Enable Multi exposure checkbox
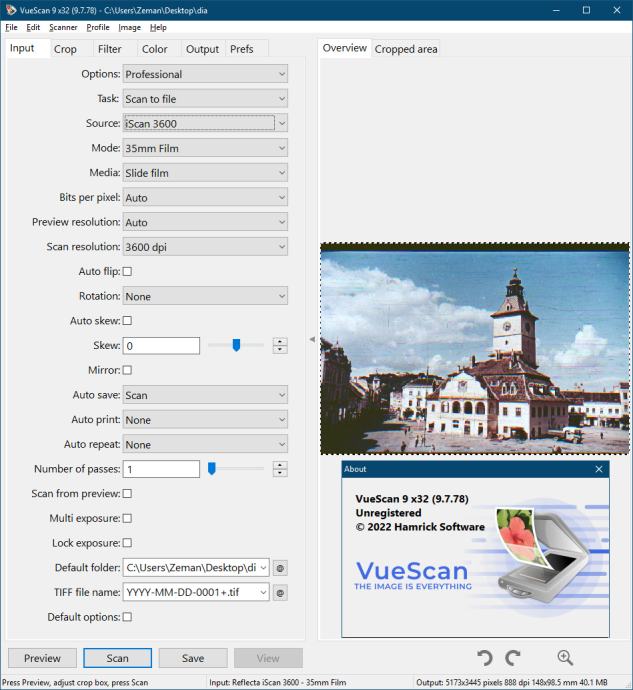633x690 pixels. [127, 518]
